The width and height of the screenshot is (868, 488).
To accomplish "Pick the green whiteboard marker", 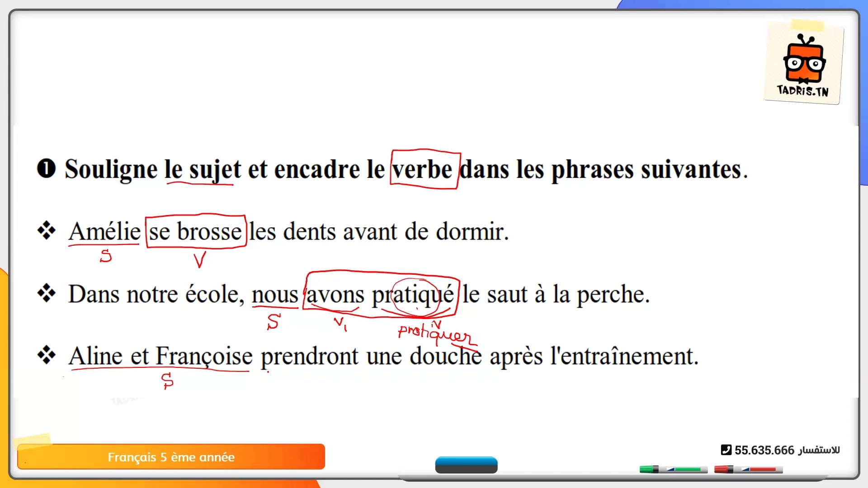I will 673,469.
